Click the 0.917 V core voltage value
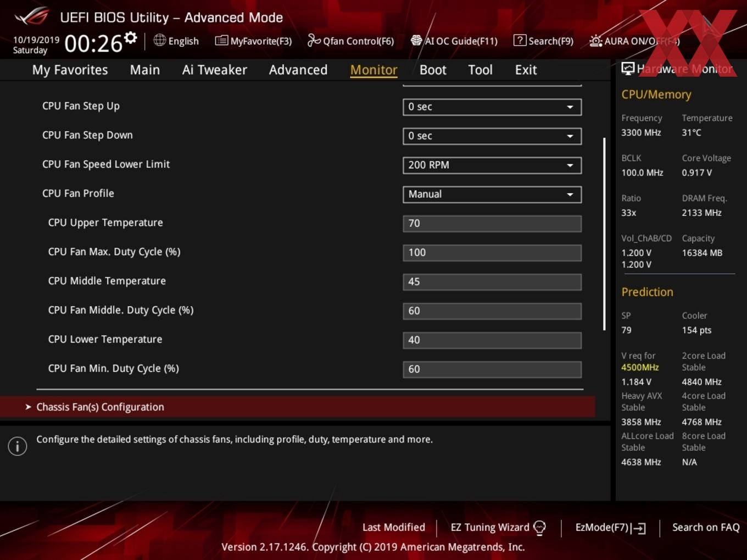Viewport: 747px width, 560px height. tap(696, 172)
